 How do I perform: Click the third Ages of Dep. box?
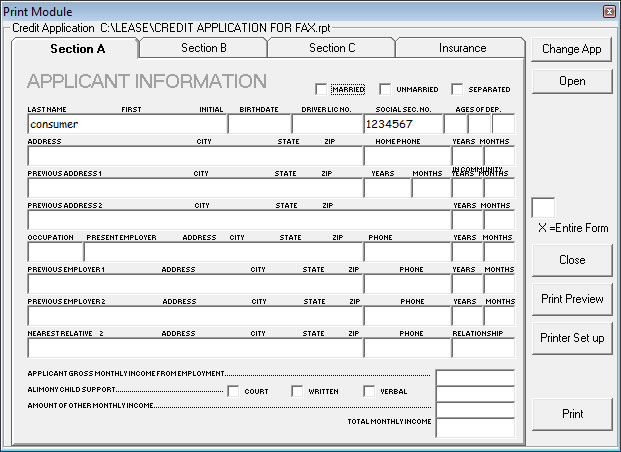pos(503,124)
